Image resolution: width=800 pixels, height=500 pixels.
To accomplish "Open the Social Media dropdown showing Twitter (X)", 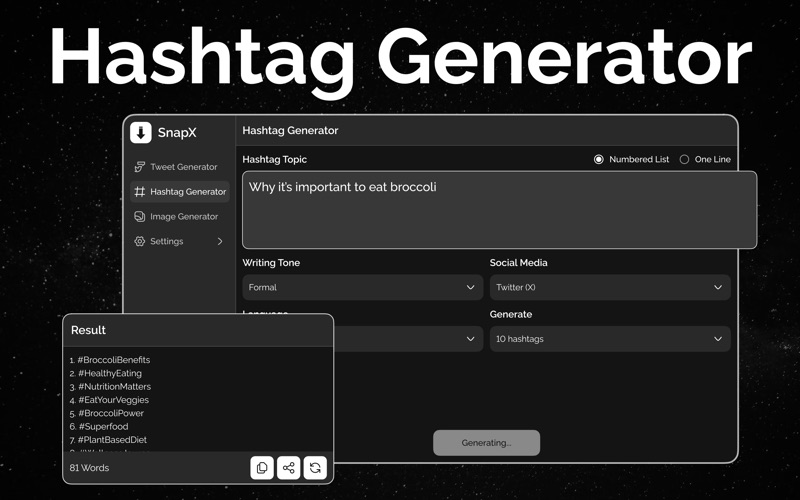I will click(x=610, y=287).
